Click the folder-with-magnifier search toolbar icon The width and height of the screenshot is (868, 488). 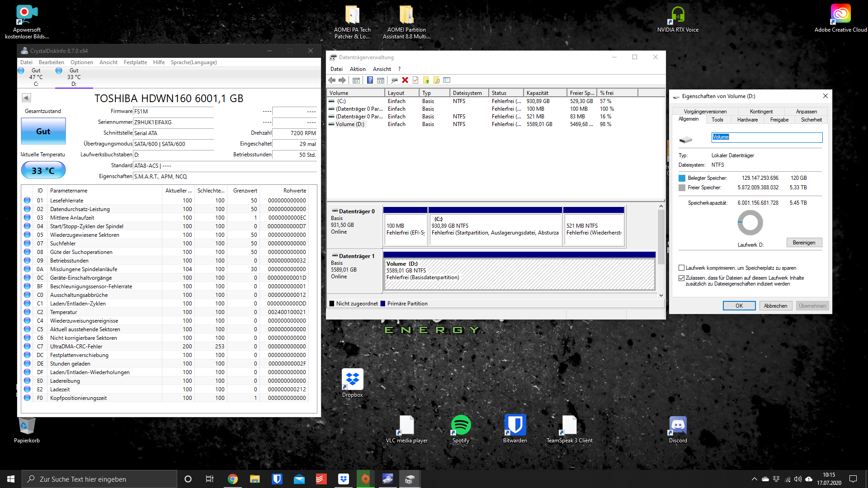436,80
